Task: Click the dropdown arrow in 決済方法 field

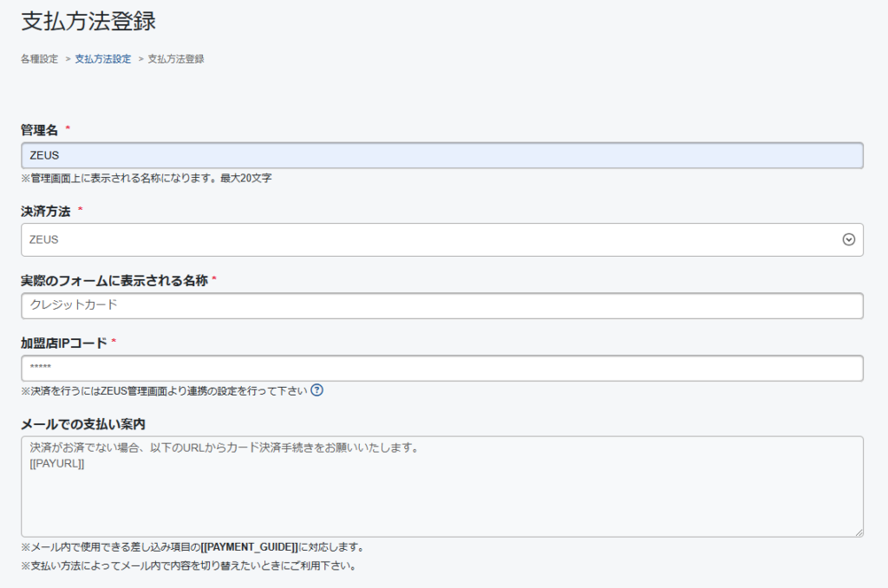Action: pyautogui.click(x=848, y=239)
